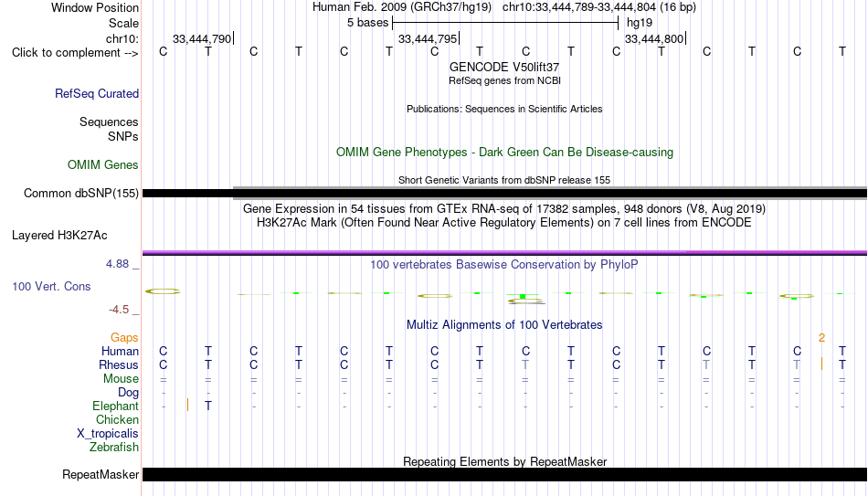The width and height of the screenshot is (868, 496).
Task: Select the Dog alignment row label
Action: pyautogui.click(x=128, y=393)
